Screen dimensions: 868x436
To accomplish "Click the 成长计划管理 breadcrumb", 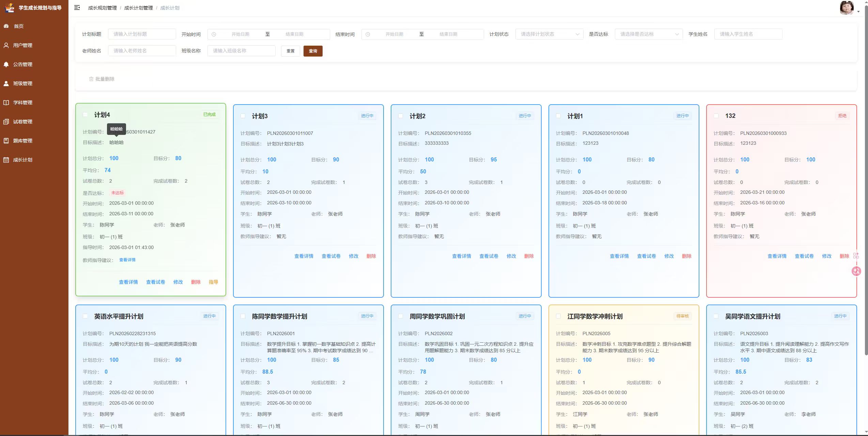I will pyautogui.click(x=138, y=8).
